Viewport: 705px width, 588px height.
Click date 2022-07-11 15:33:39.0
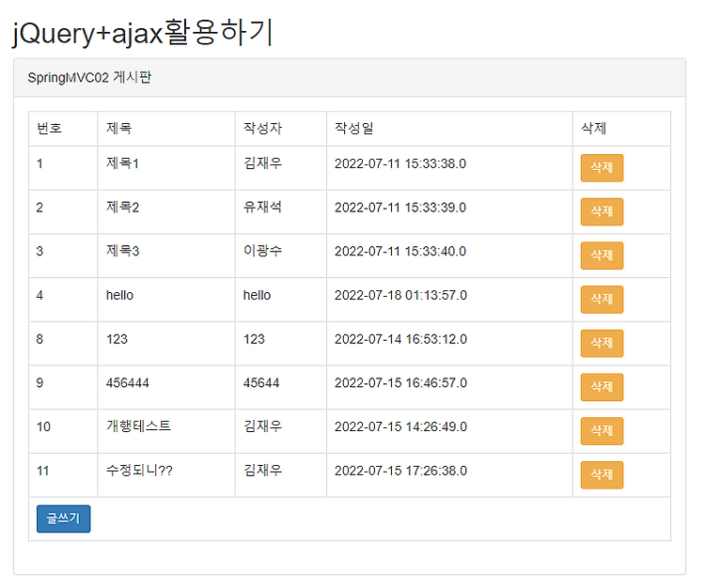click(x=400, y=208)
